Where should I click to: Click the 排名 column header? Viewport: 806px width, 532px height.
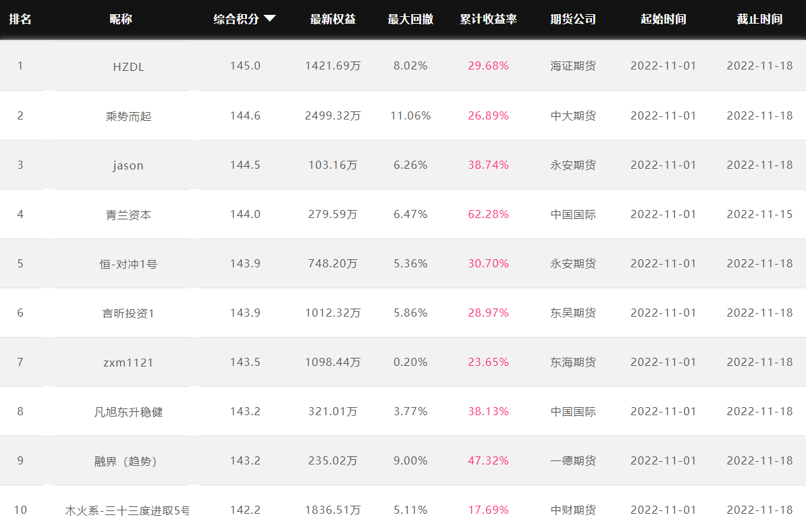pos(20,19)
